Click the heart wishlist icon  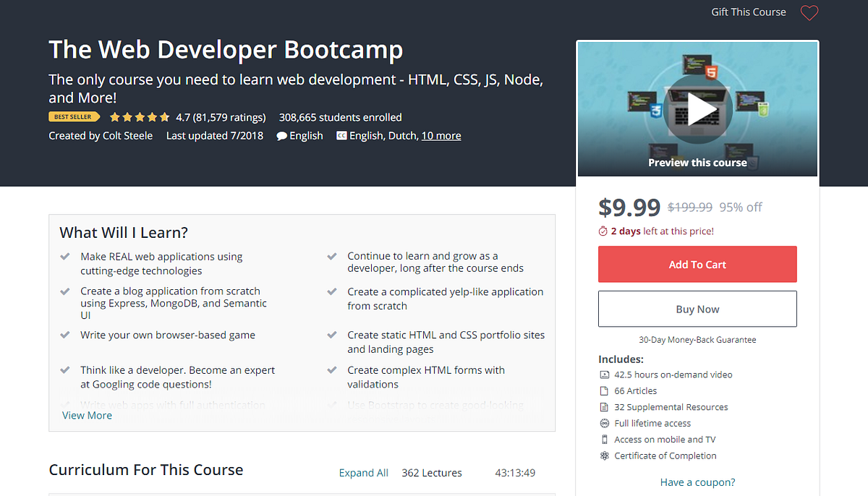click(809, 12)
